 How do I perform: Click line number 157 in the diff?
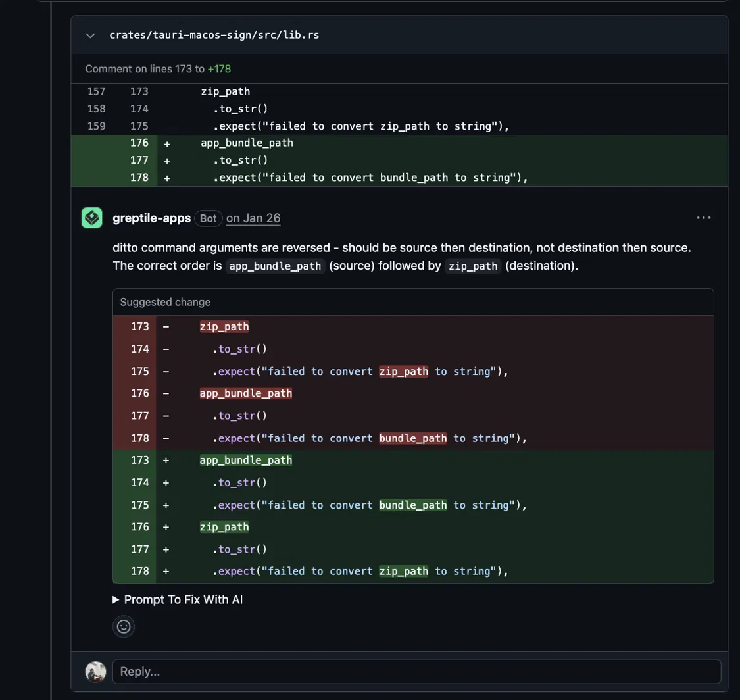pos(96,91)
